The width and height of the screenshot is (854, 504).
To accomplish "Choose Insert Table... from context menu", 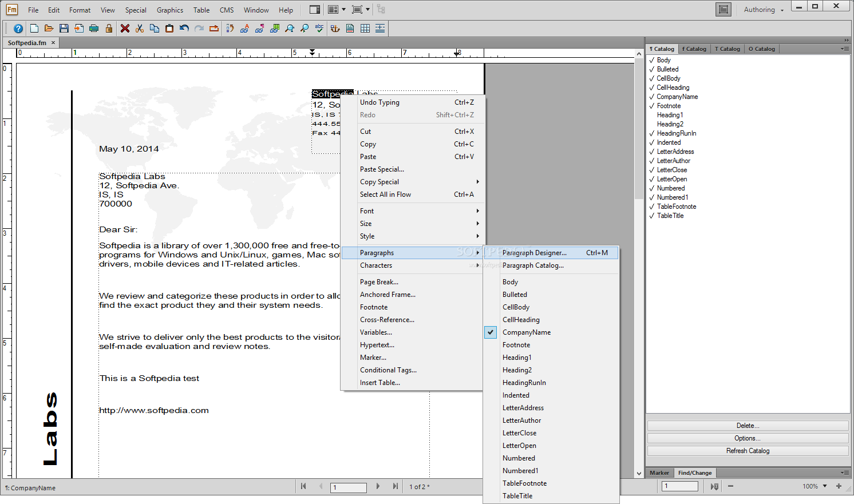I will point(413,383).
